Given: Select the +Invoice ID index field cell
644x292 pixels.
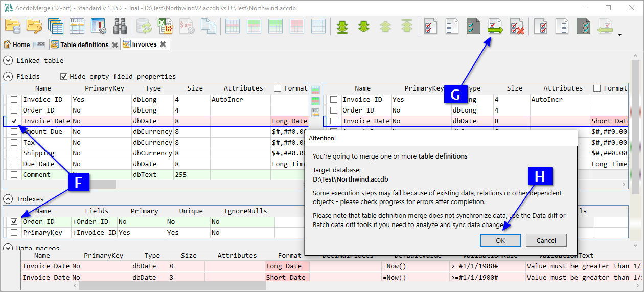Looking at the screenshot, I should 95,233.
